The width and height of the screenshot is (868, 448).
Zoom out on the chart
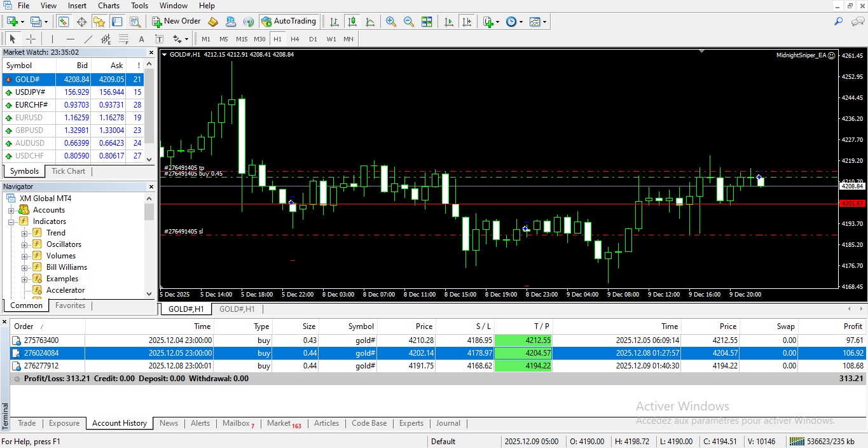pos(409,22)
